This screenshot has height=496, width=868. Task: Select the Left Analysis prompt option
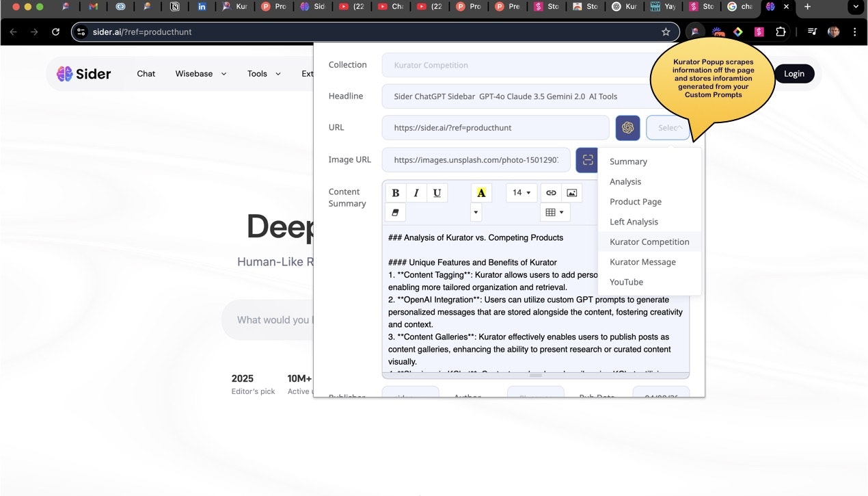click(x=649, y=222)
